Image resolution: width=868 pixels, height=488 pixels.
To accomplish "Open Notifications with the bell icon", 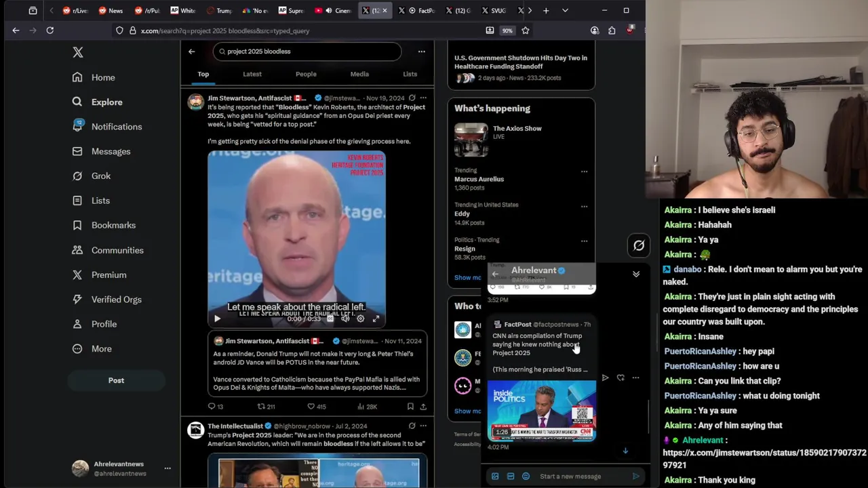I will [x=108, y=127].
